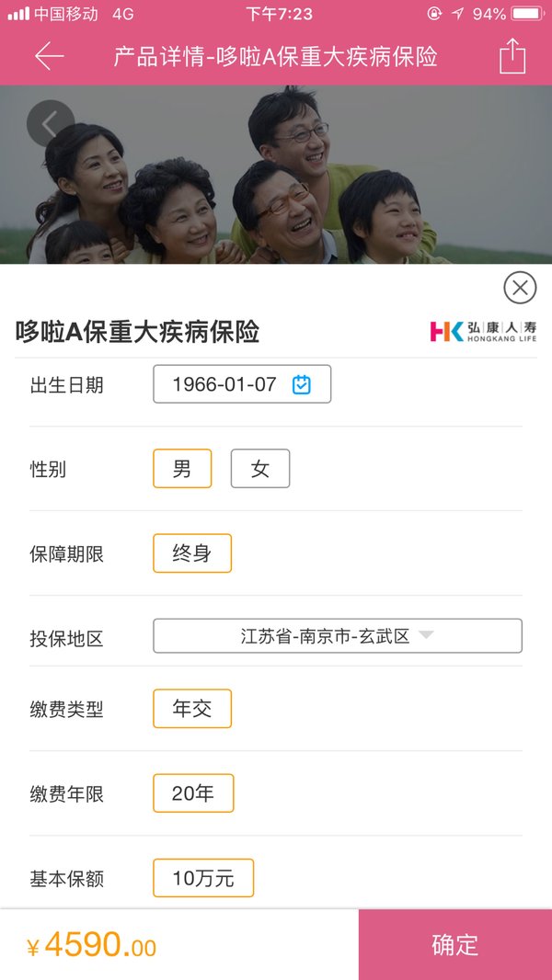Open the 1966-01-07 birth date picker
Viewport: 552px width, 980px height.
coord(242,383)
